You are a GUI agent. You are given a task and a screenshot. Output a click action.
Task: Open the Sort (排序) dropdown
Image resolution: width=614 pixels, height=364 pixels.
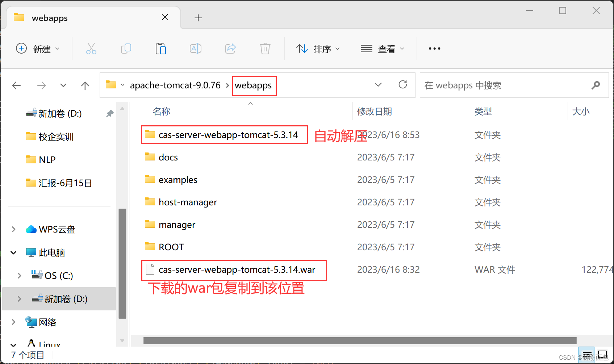(318, 49)
